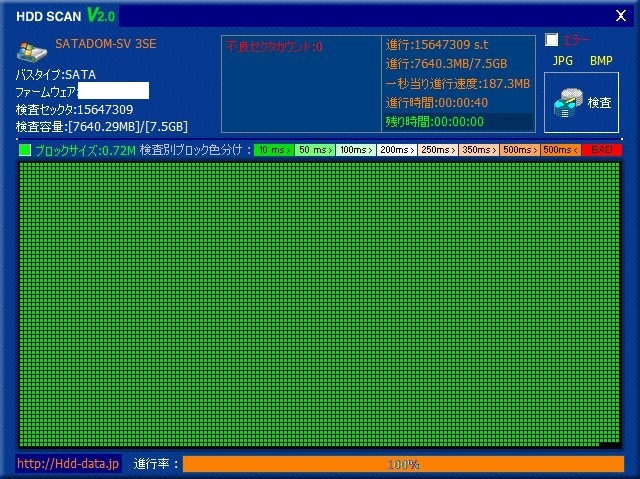Click the 200ms legend color swatch

tap(397, 150)
